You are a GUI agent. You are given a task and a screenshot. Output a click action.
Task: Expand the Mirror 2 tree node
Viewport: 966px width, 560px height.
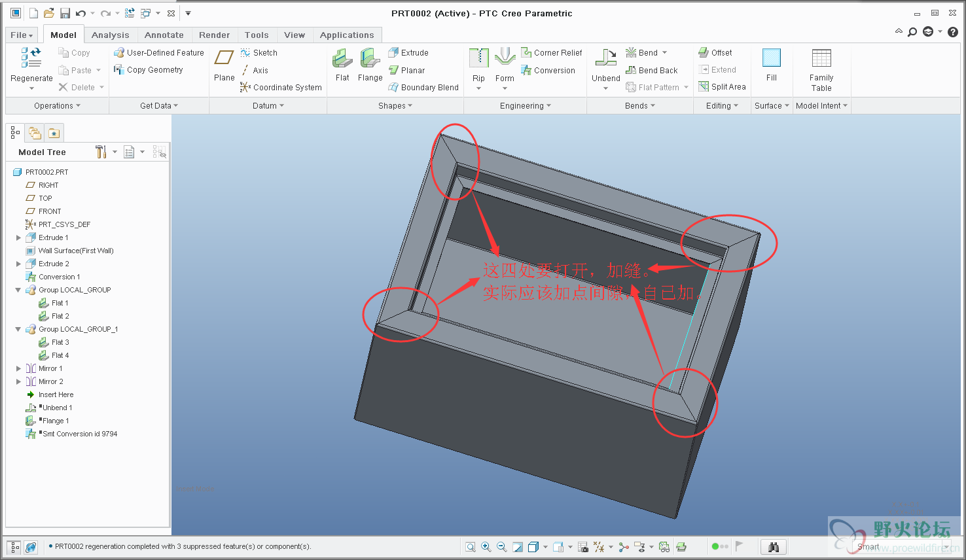pos(18,381)
